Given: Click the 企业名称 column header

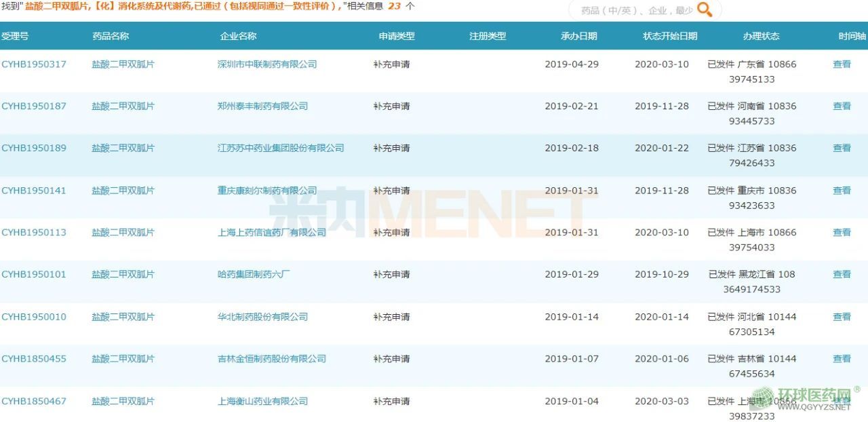Looking at the screenshot, I should click(x=238, y=36).
